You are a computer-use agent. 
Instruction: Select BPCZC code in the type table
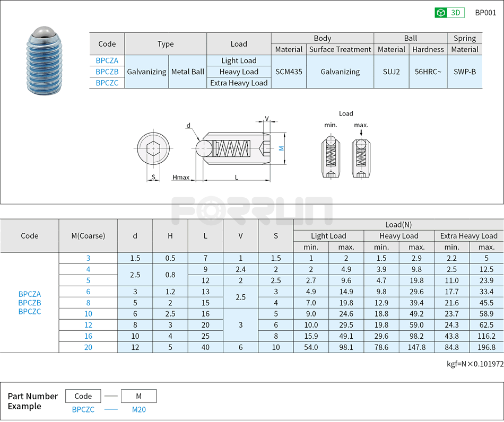tap(107, 83)
